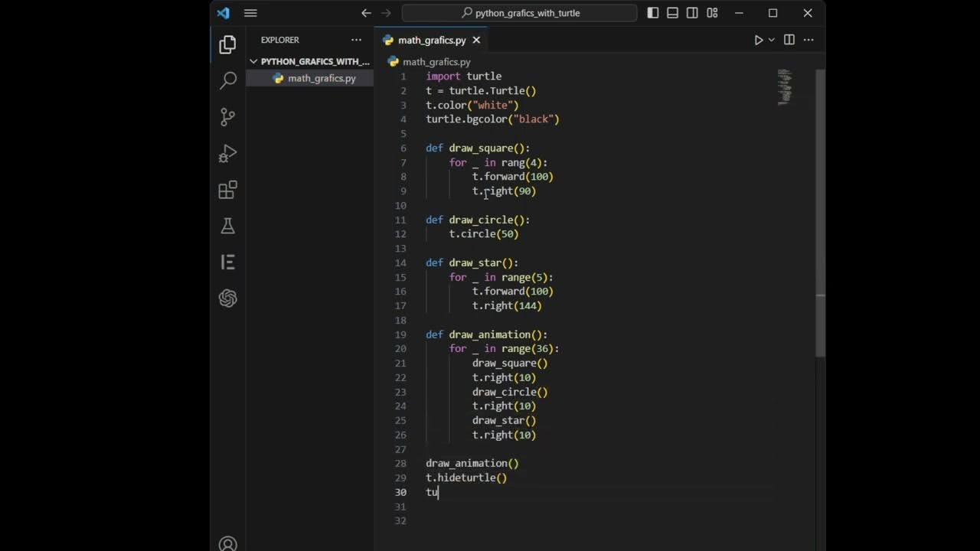Open the Run and Debug view icon
Screen dimensions: 980x551
click(227, 153)
